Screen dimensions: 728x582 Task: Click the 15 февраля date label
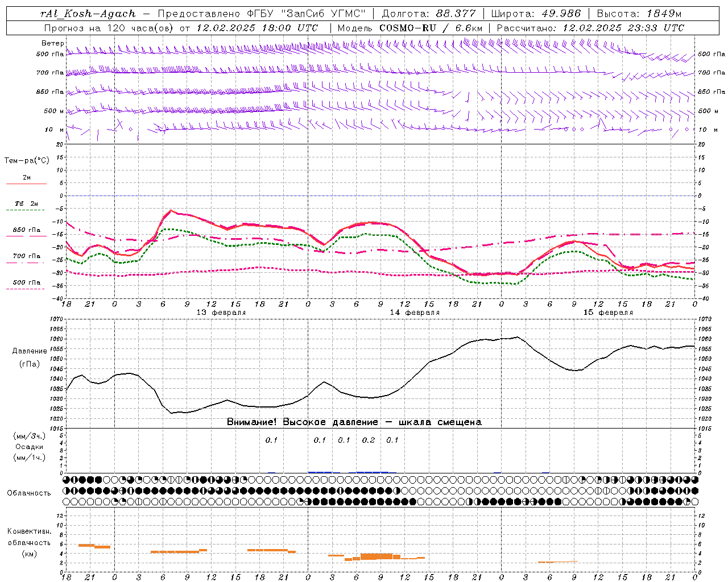click(608, 313)
